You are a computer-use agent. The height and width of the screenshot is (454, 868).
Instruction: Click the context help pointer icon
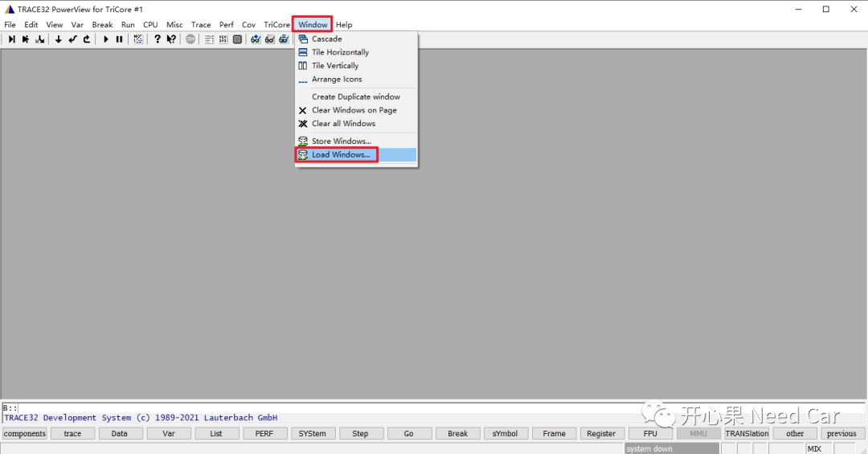pyautogui.click(x=171, y=39)
